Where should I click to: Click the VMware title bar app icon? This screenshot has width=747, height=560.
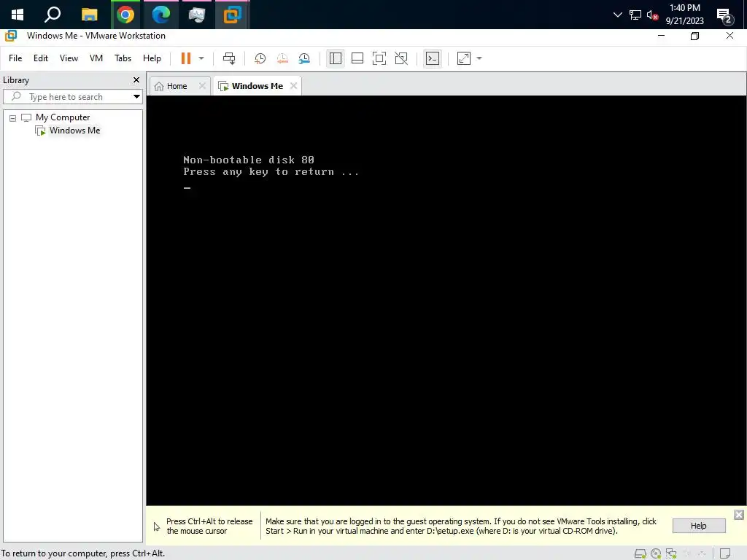(x=10, y=36)
